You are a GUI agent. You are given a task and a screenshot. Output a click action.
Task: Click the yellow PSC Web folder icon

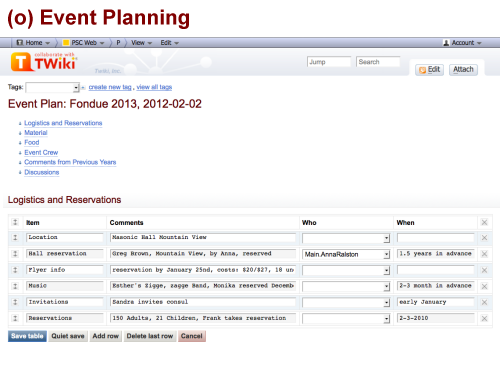click(66, 43)
